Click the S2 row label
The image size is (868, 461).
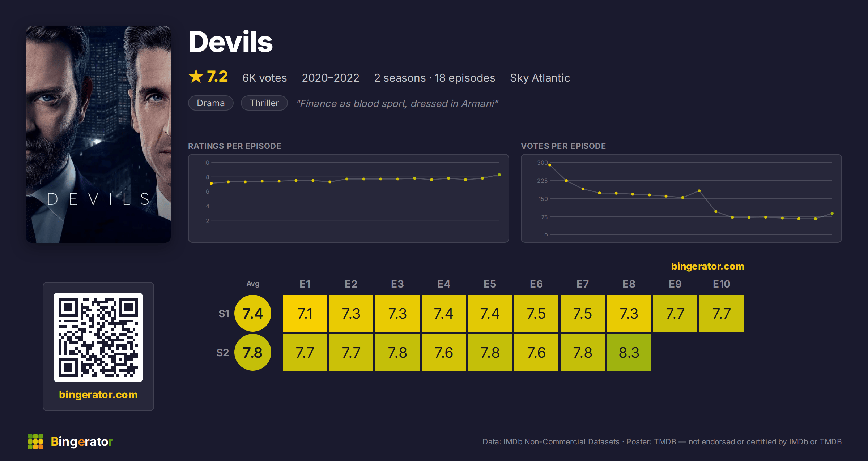click(x=223, y=353)
